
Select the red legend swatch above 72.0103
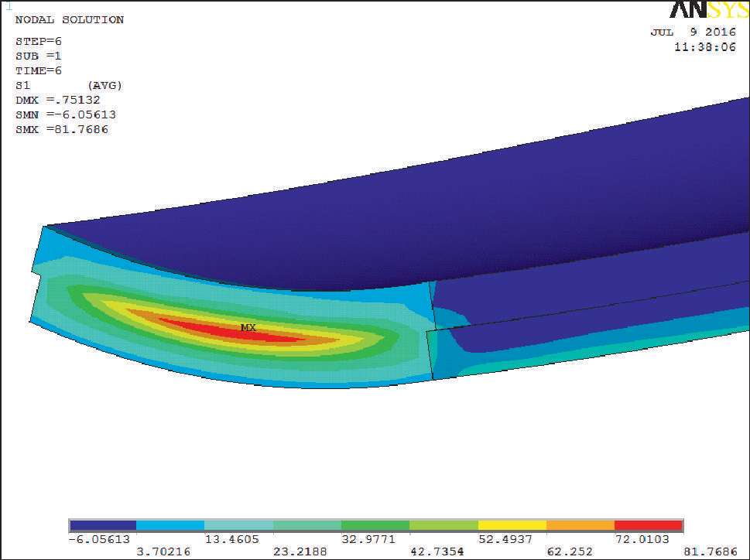tap(648, 526)
